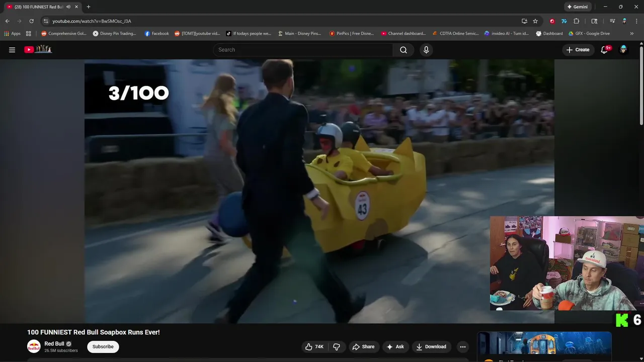This screenshot has height=362, width=644.
Task: Open Comprehensive Gol... bookmark
Action: click(64, 33)
